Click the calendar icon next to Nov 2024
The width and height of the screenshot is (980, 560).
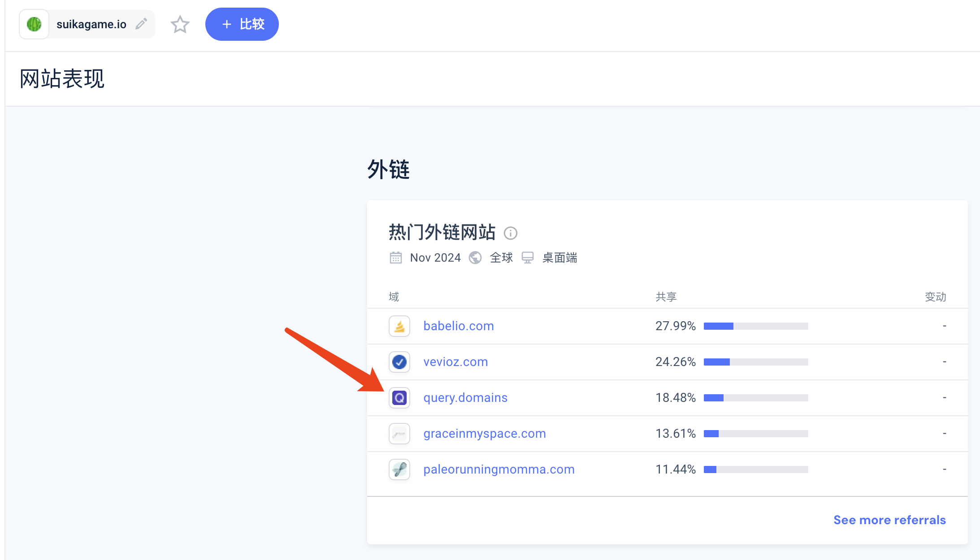click(x=396, y=258)
